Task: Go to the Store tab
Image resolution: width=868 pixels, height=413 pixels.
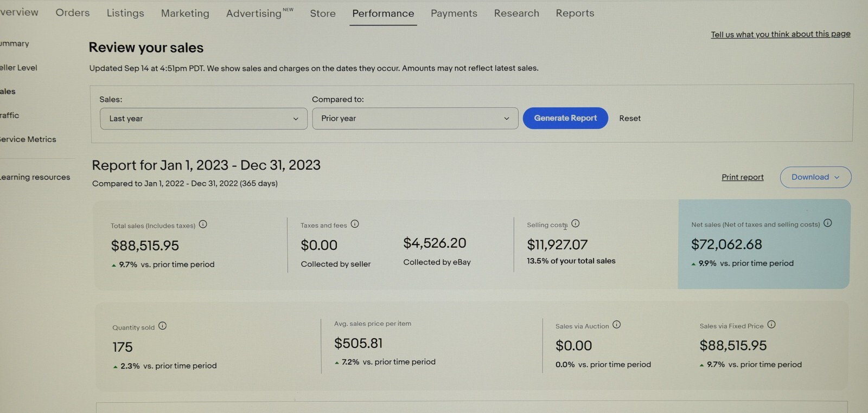Action: click(323, 14)
